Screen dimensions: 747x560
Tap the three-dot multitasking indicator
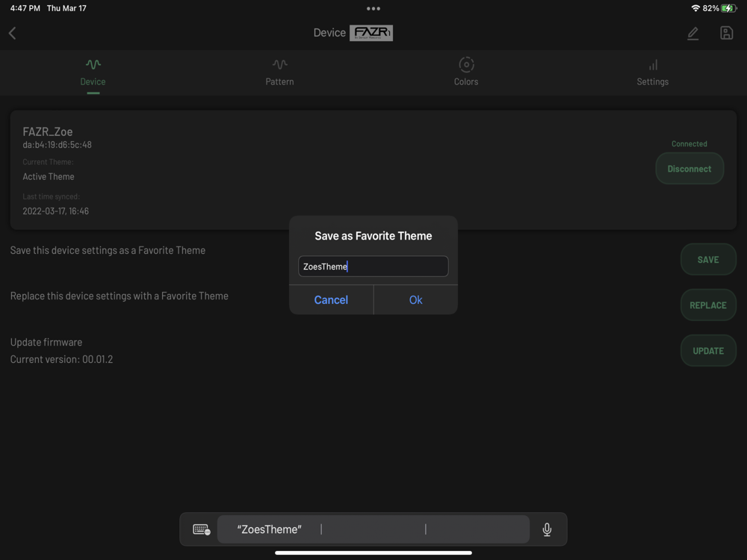373,8
